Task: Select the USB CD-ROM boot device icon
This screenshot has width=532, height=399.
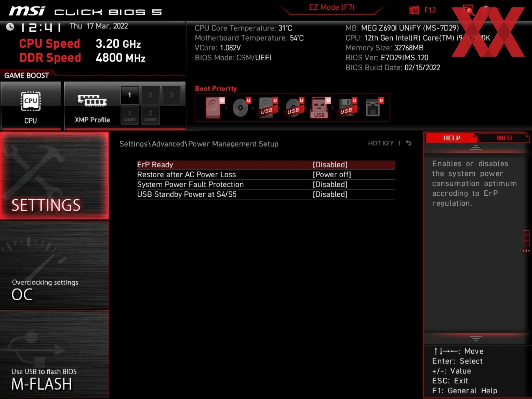Action: click(x=294, y=108)
